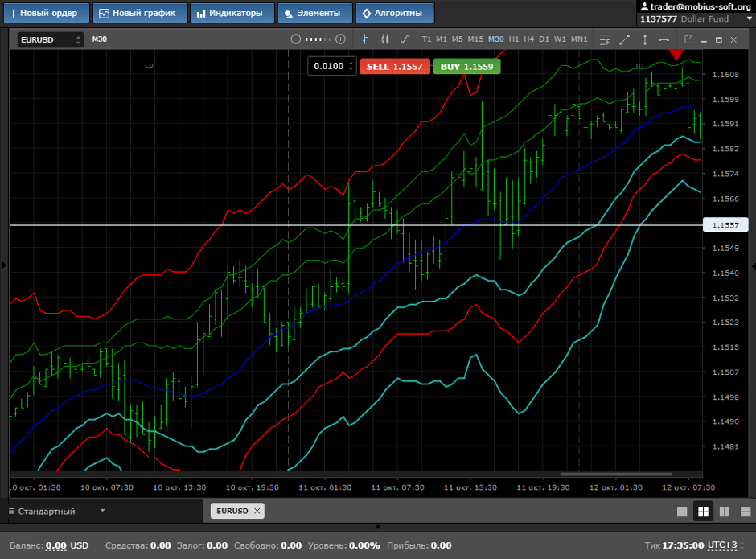Click the Новый ордер button
Image resolution: width=756 pixels, height=559 pixels.
click(x=47, y=13)
